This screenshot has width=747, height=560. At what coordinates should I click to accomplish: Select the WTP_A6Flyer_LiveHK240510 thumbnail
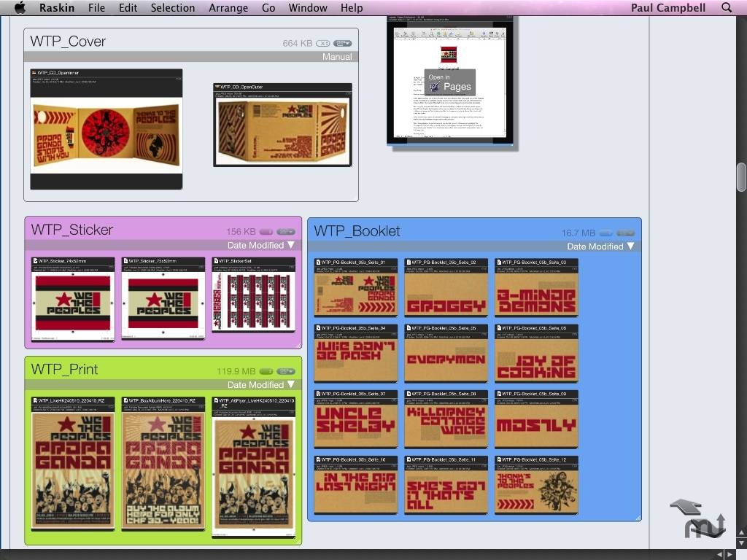253,467
